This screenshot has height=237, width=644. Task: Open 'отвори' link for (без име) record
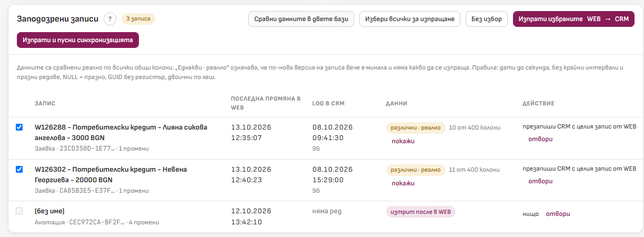tap(558, 214)
